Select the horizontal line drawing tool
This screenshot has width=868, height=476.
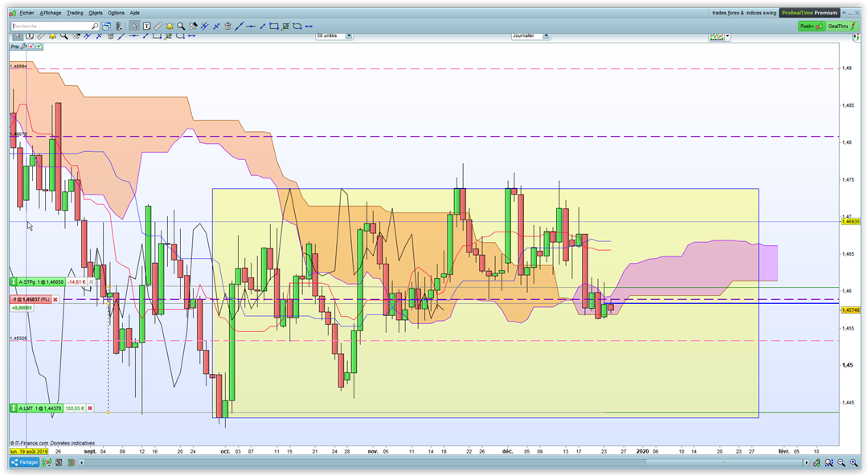251,26
